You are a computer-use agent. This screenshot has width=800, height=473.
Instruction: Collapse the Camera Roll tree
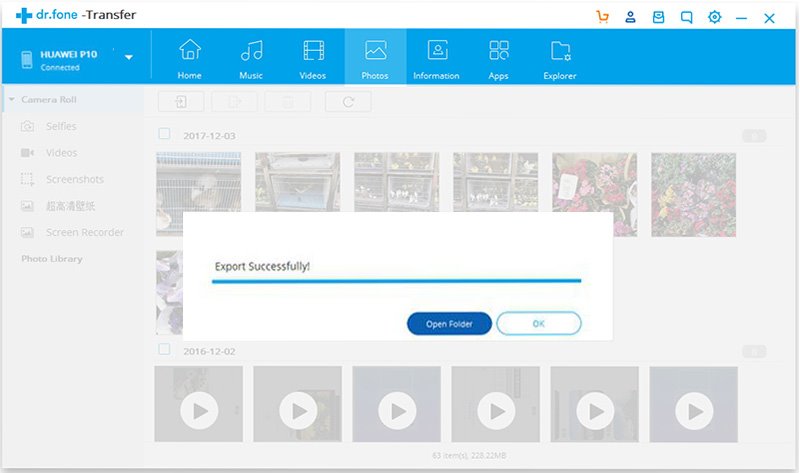12,99
